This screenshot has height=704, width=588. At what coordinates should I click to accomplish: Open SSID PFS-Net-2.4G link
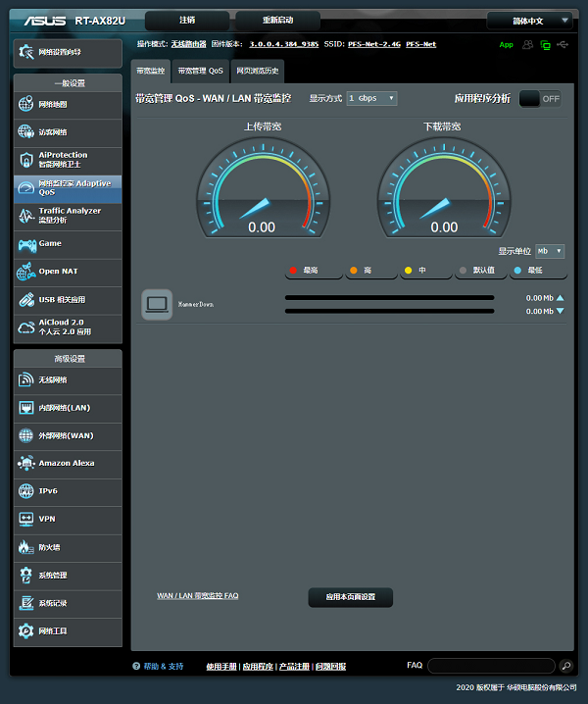(374, 44)
